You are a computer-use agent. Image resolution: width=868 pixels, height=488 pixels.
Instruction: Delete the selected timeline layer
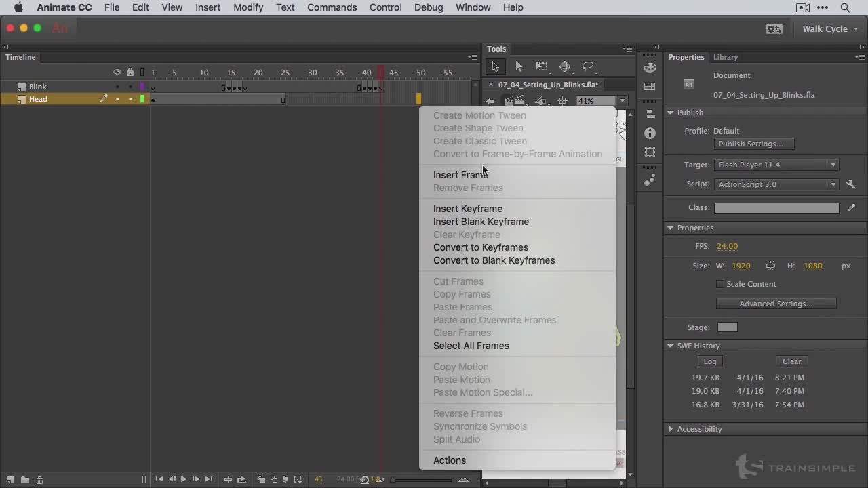tap(39, 480)
